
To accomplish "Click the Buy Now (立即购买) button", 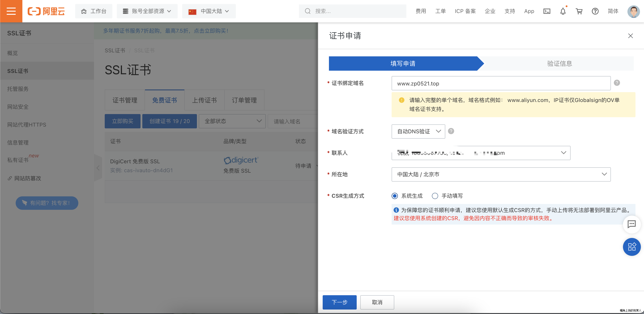I will pos(122,121).
